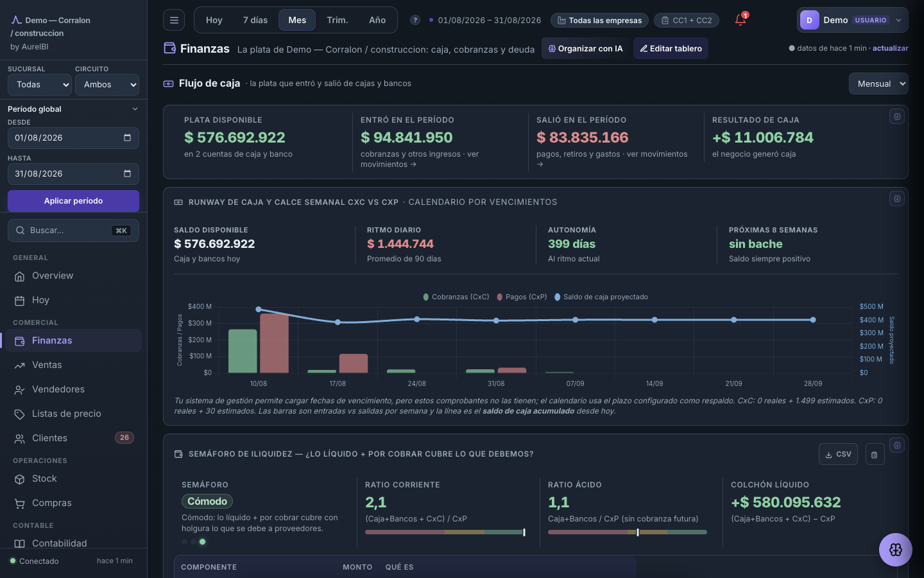
Task: Click the actualizar link
Action: tap(891, 48)
